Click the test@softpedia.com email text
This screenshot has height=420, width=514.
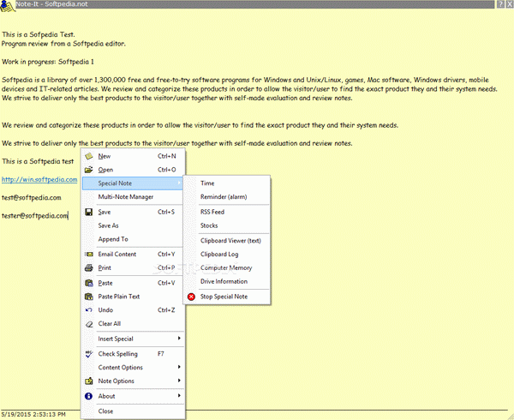32,197
